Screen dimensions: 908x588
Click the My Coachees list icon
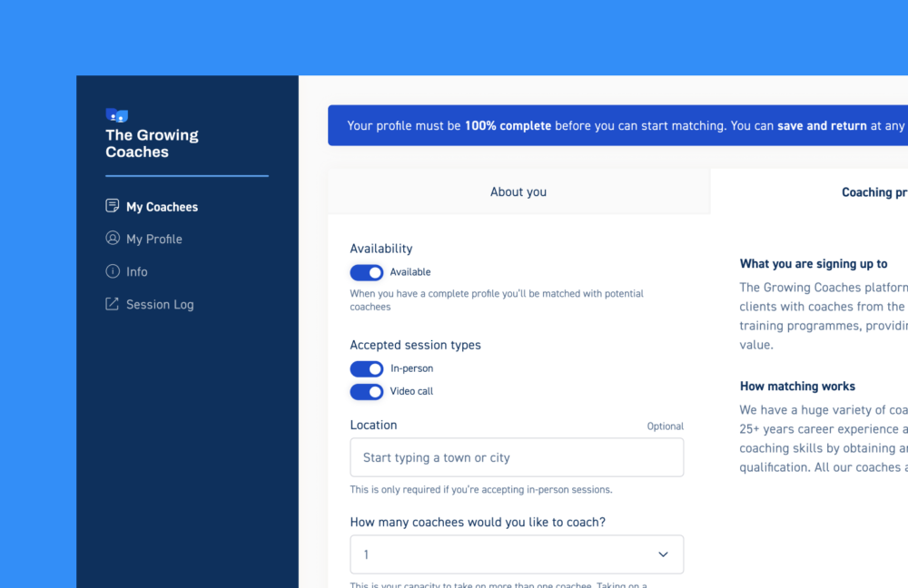[x=113, y=206]
